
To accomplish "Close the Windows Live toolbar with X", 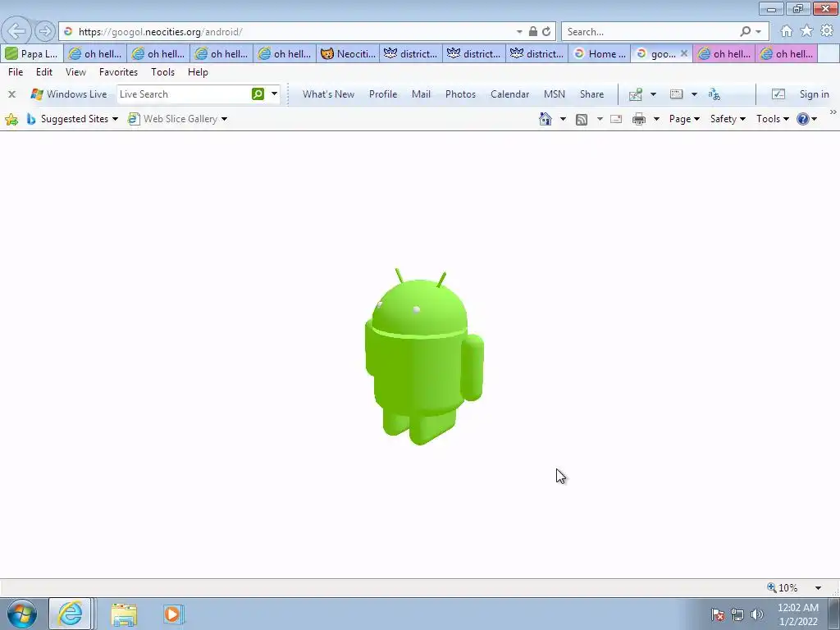I will point(11,94).
